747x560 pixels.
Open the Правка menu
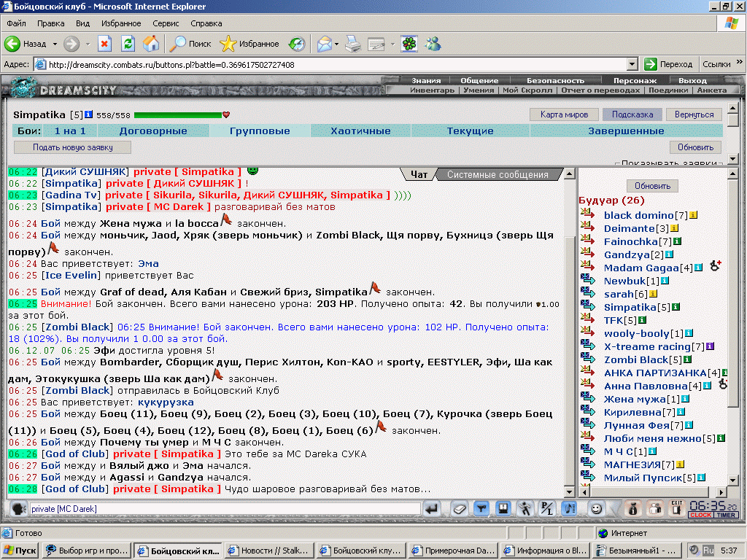coord(51,23)
